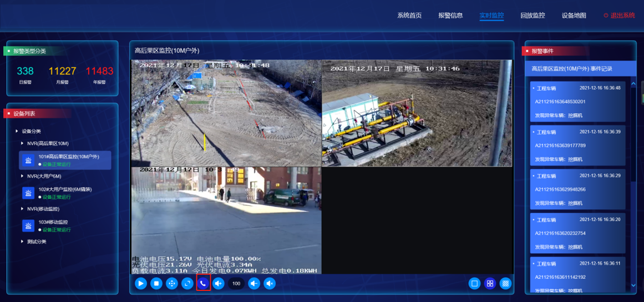Mute the camera audio

click(270, 284)
